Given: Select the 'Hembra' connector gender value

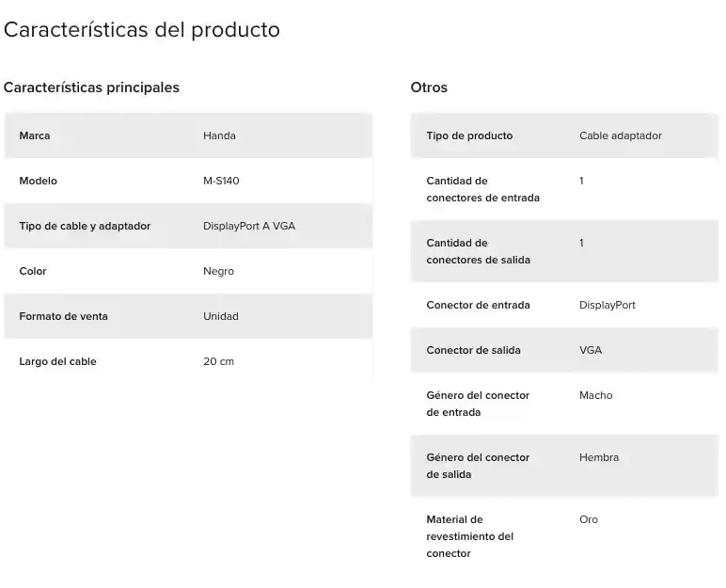Looking at the screenshot, I should coord(599,457).
